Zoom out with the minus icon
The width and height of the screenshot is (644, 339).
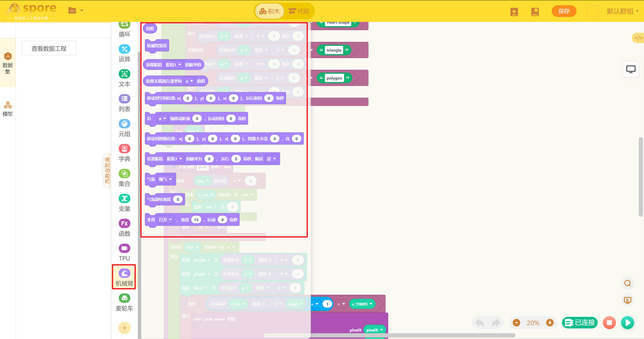(516, 322)
